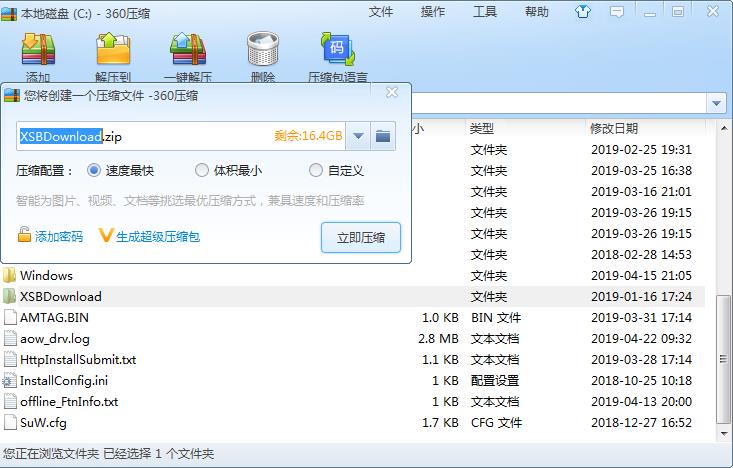Click the AMTAG.BIN file icon
The height and width of the screenshot is (468, 733).
[10, 317]
